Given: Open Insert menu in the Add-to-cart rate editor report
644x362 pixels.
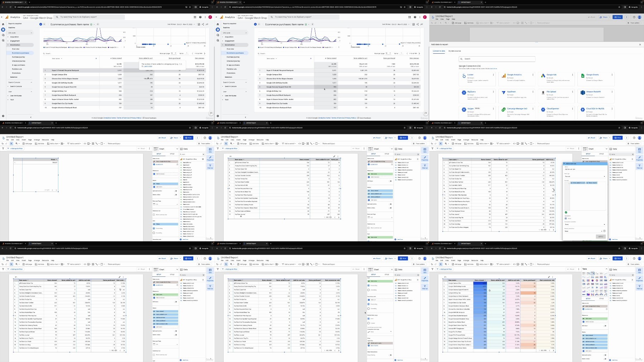Looking at the screenshot, I should (453, 140).
